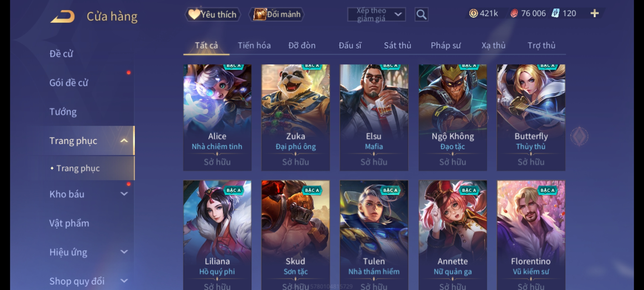Image resolution: width=644 pixels, height=290 pixels.
Task: Tap the gold coin balance icon
Action: 473,13
